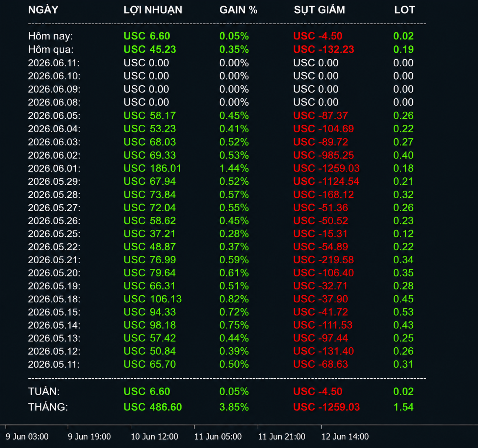The height and width of the screenshot is (448, 478).
Task: Select date row 2026.05.12
Action: coord(54,351)
